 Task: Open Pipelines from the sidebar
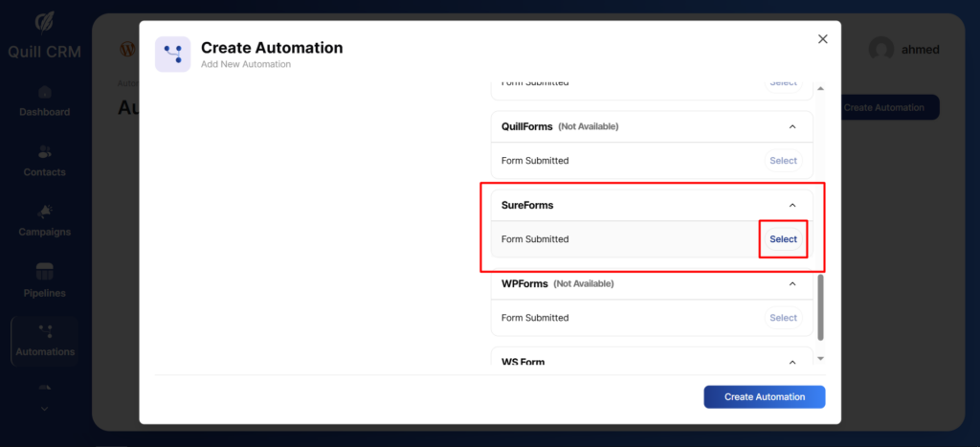click(x=44, y=272)
